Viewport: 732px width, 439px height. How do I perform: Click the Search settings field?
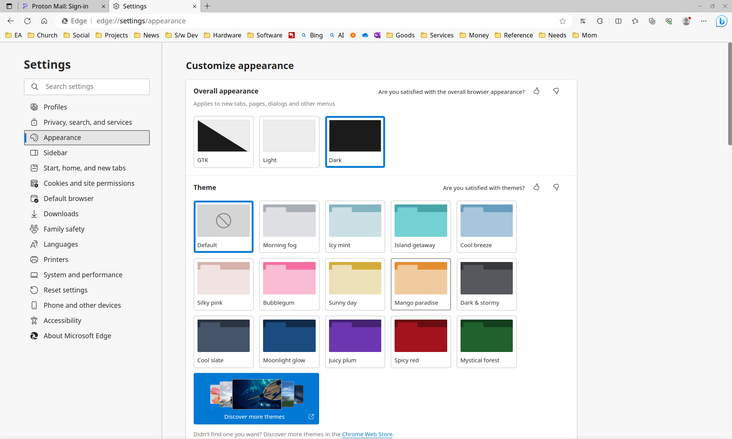[x=87, y=86]
